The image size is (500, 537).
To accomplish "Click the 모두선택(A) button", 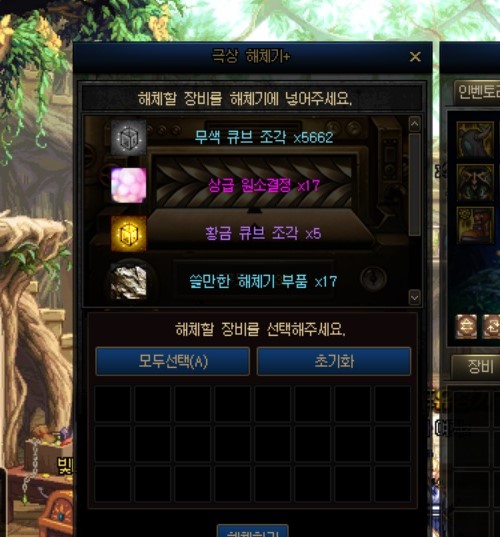I will point(173,361).
